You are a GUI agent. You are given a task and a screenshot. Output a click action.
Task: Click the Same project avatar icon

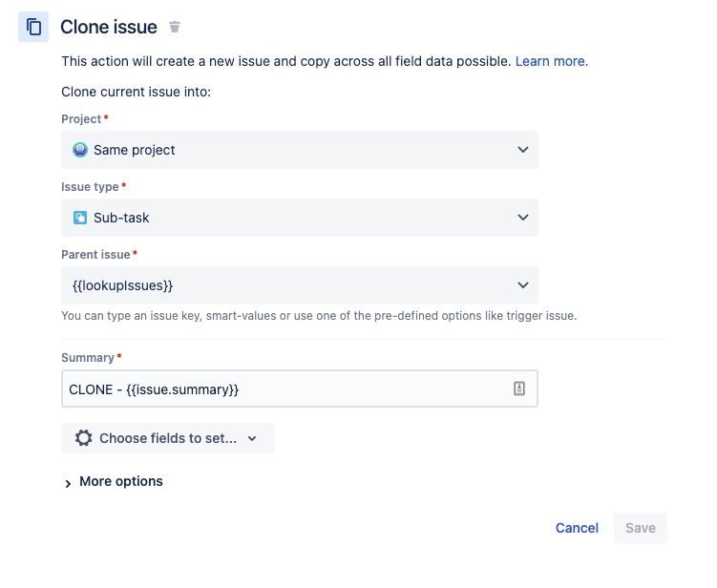[80, 150]
